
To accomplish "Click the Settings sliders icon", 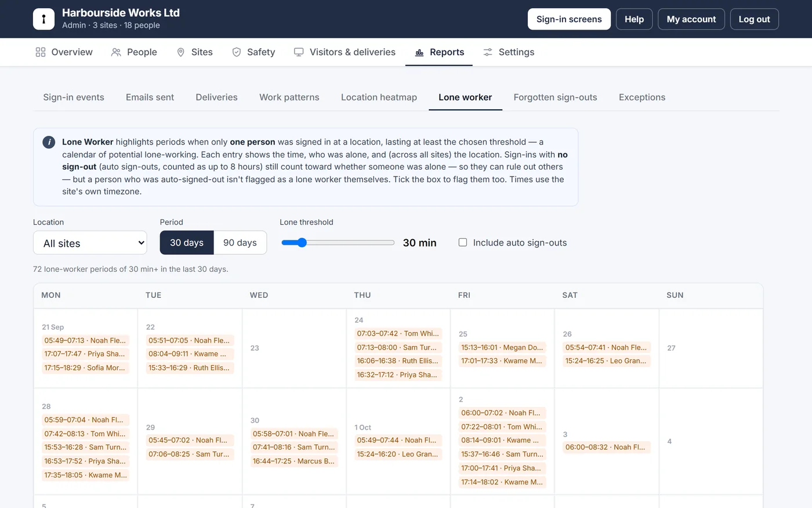I will click(488, 52).
